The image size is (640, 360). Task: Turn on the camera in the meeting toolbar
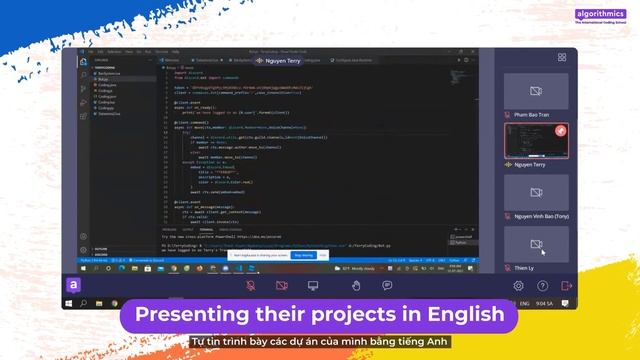282,286
